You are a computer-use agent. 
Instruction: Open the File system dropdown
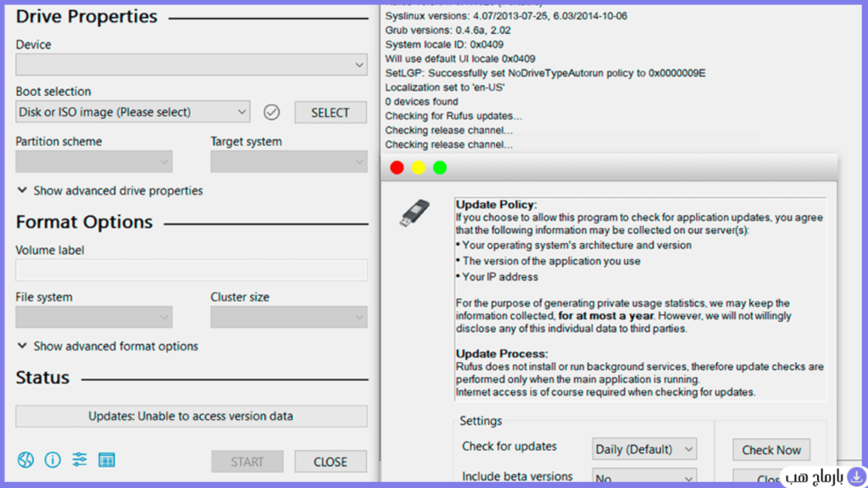(94, 318)
